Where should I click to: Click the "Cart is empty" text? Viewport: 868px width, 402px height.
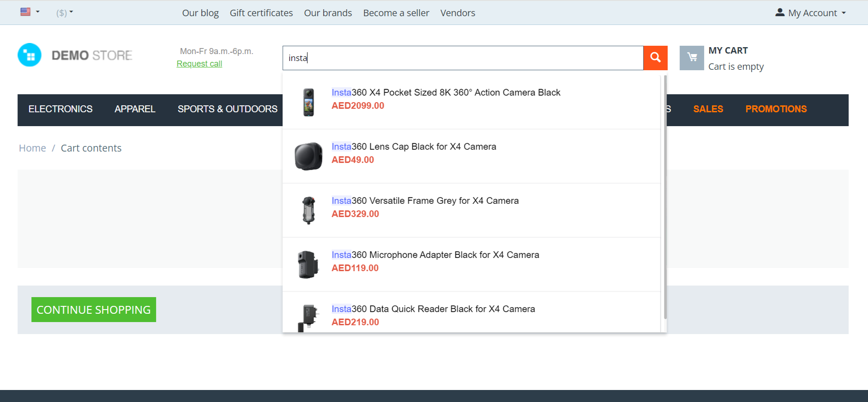pyautogui.click(x=736, y=67)
